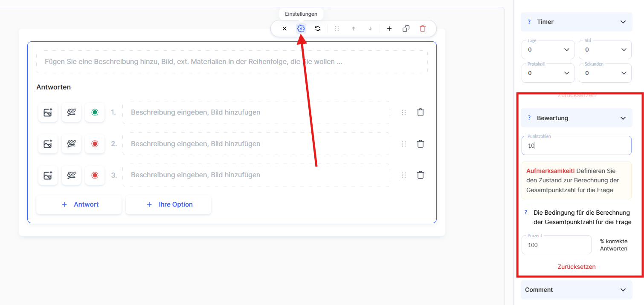This screenshot has width=644, height=305.
Task: Click the + Antwort button
Action: click(x=79, y=204)
